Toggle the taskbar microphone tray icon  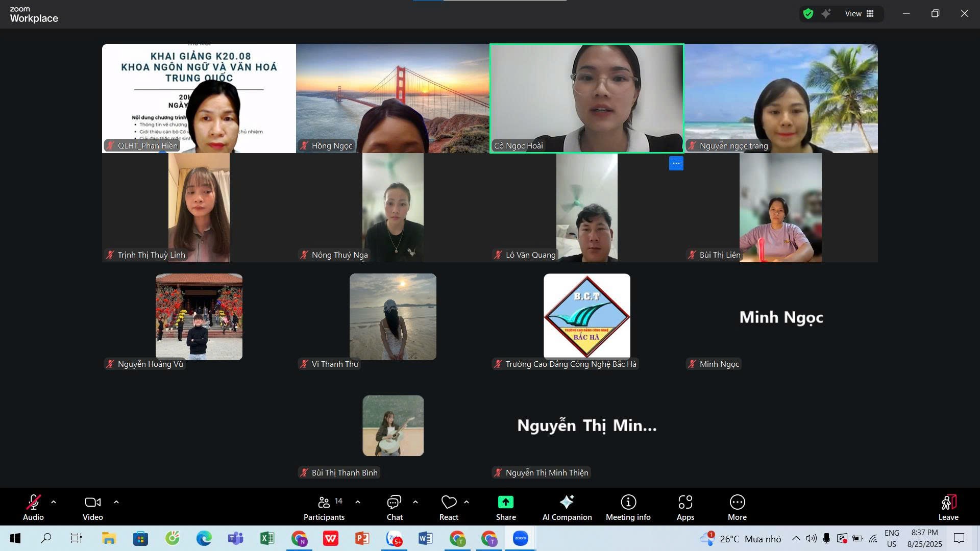(x=826, y=538)
